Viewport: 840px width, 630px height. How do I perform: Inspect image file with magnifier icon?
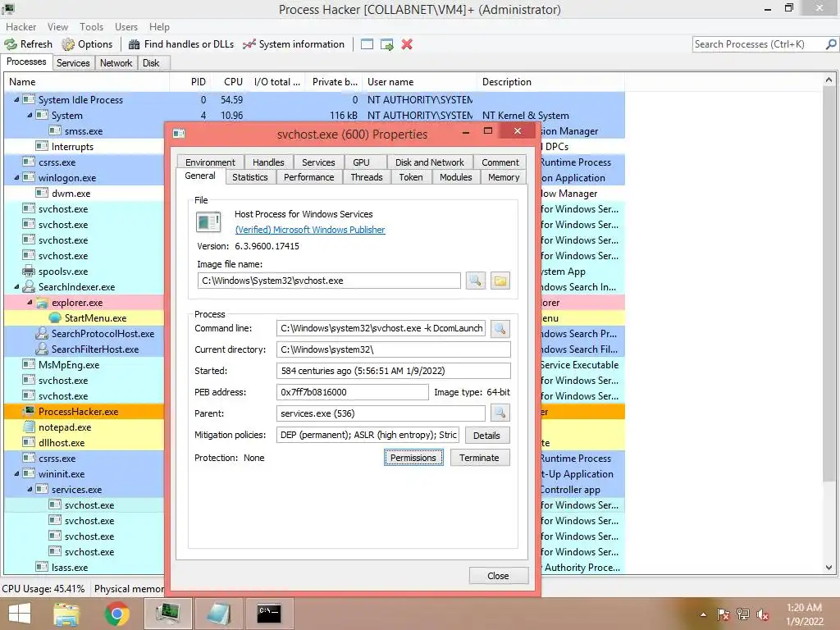(x=475, y=281)
